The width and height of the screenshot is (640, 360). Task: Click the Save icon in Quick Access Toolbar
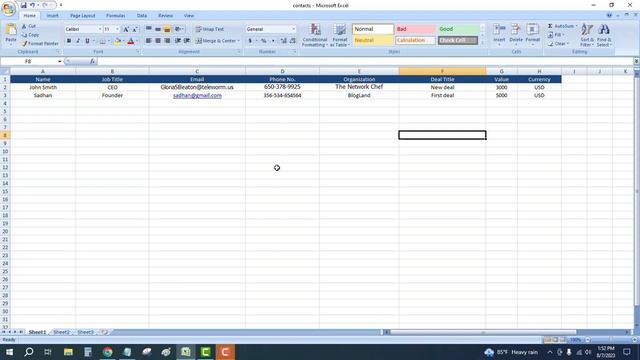click(x=24, y=5)
